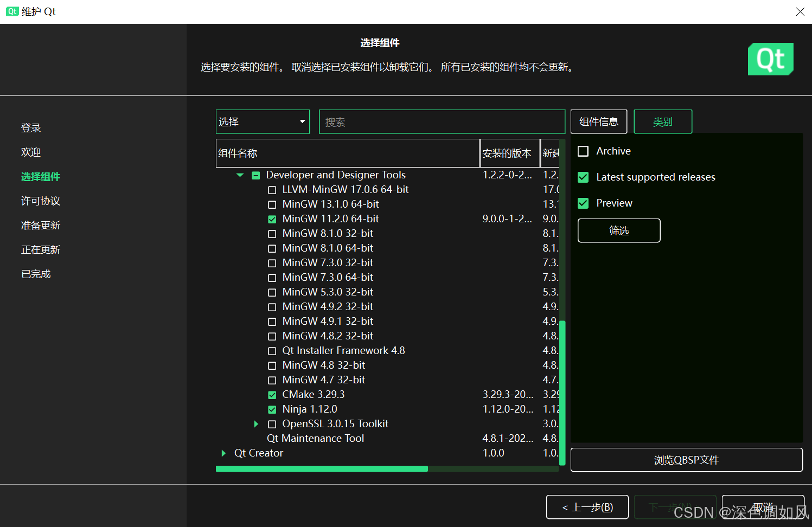The width and height of the screenshot is (812, 527).
Task: Click the Qt logo in header
Action: tap(771, 59)
